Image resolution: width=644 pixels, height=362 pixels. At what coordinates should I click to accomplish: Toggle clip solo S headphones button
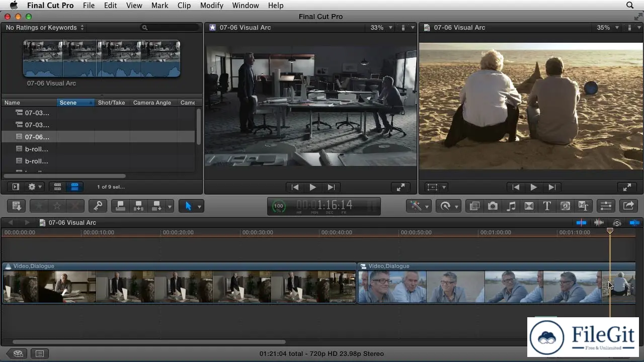click(617, 223)
